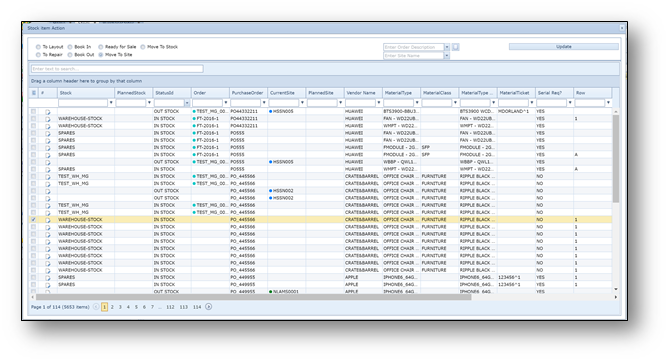Sort by the PurchaseOrder column header
Viewport: 670px width, 363px height.
[x=248, y=93]
